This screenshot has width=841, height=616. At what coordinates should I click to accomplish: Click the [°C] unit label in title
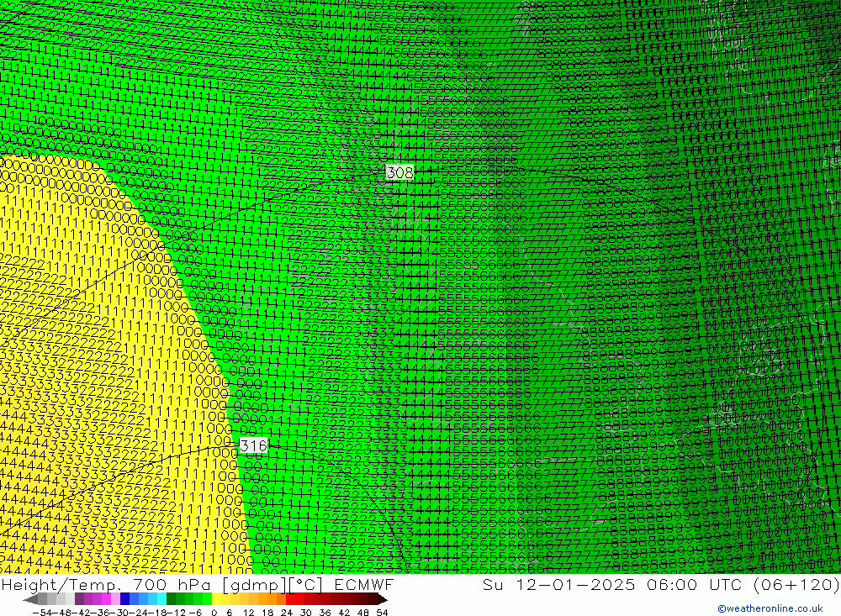[305, 585]
